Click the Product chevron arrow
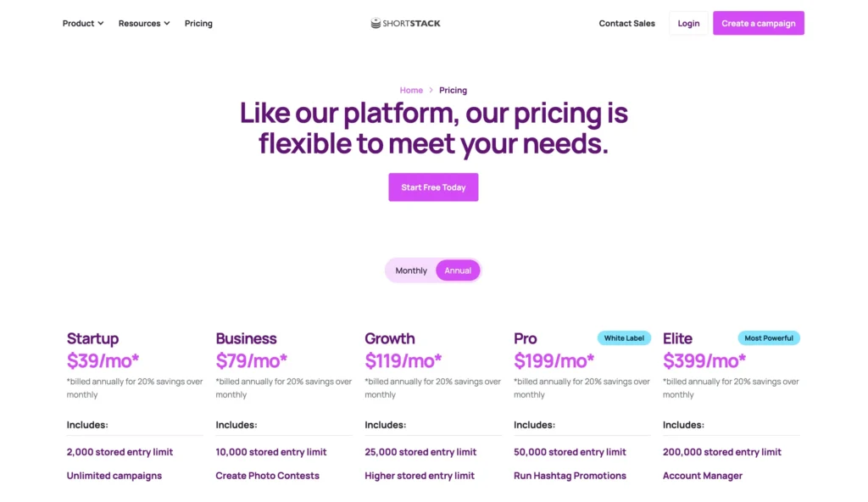Viewport: 868px width, 502px height. coord(100,23)
